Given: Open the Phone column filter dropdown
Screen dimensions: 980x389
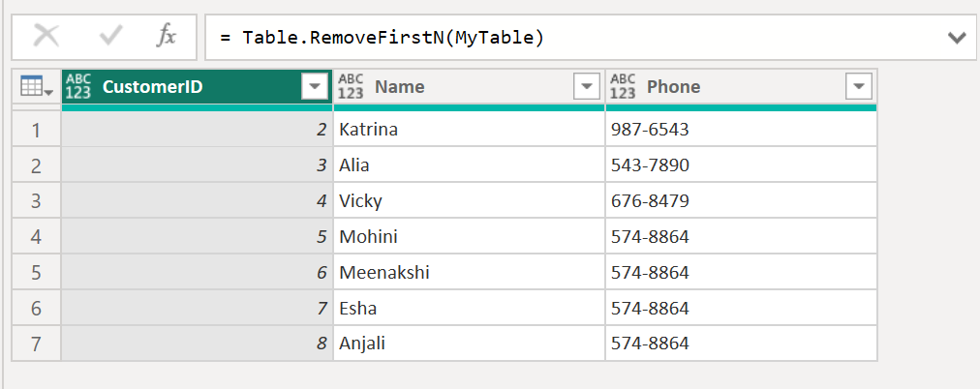Looking at the screenshot, I should pos(859,87).
